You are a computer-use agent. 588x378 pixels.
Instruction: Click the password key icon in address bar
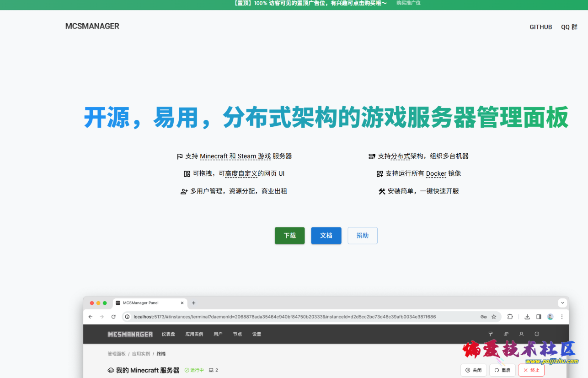coord(483,317)
